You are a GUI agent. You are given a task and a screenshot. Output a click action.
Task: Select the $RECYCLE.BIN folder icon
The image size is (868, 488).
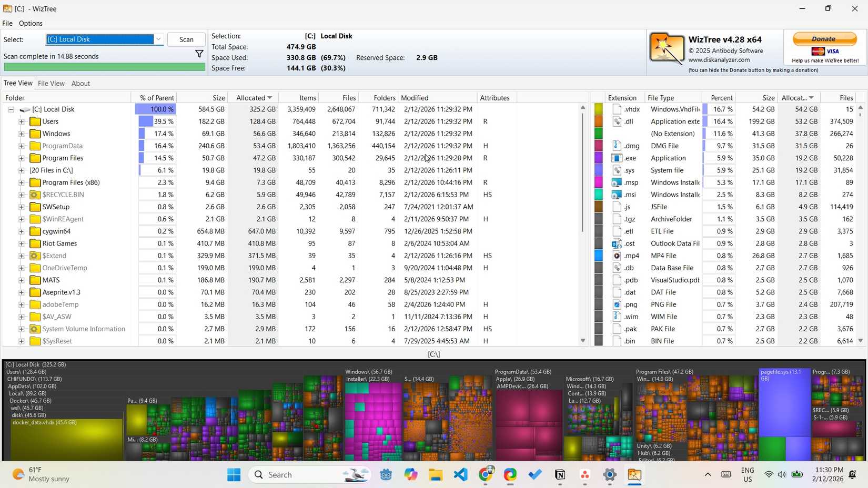coord(35,195)
